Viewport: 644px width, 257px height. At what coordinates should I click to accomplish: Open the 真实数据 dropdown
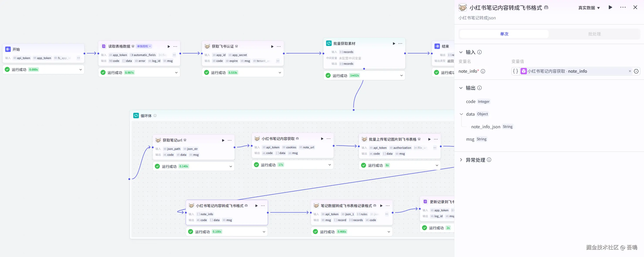coord(589,8)
